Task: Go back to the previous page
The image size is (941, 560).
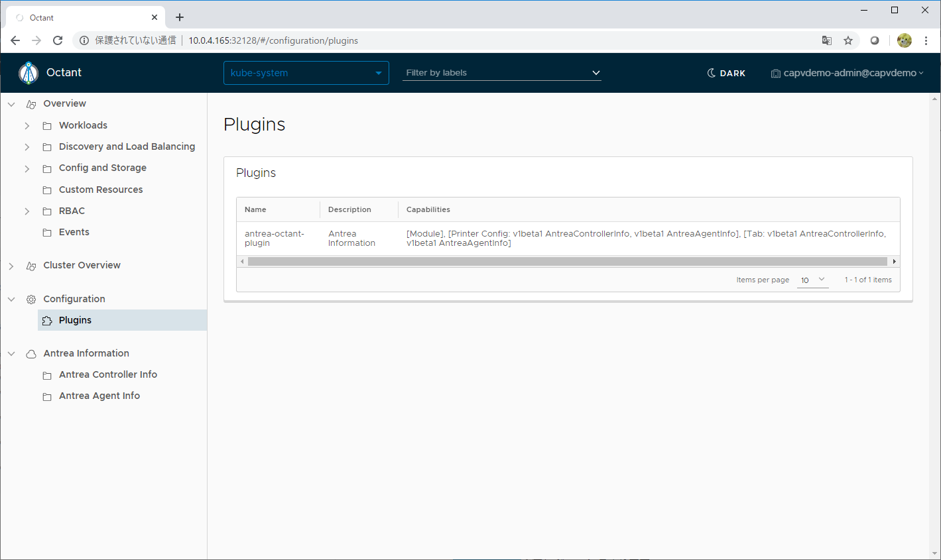Action: pos(15,40)
